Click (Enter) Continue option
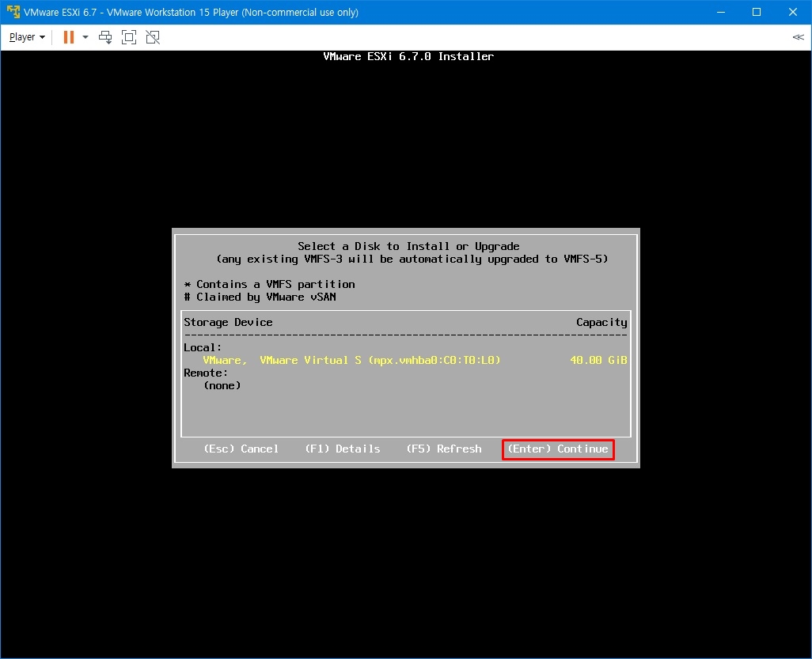The width and height of the screenshot is (812, 659). pos(558,449)
